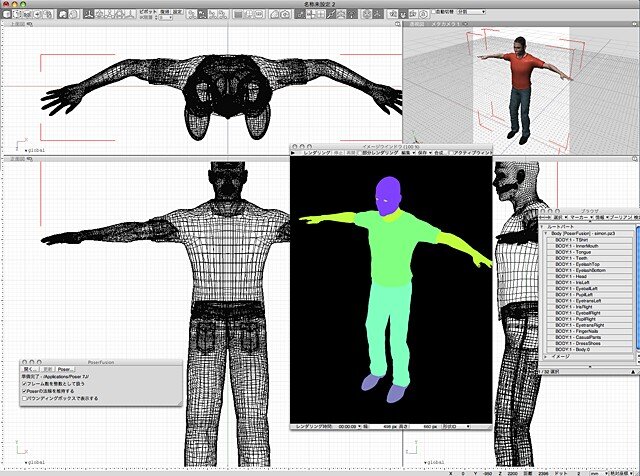This screenshot has height=476, width=640.
Task: Select BODY:1 - EyelashTop row
Action: click(x=589, y=264)
